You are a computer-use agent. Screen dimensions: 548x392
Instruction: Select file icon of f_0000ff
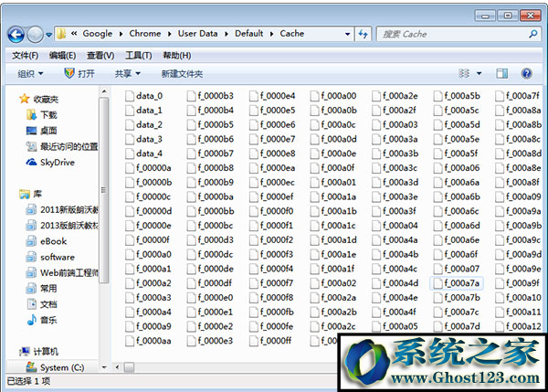tap(253, 341)
